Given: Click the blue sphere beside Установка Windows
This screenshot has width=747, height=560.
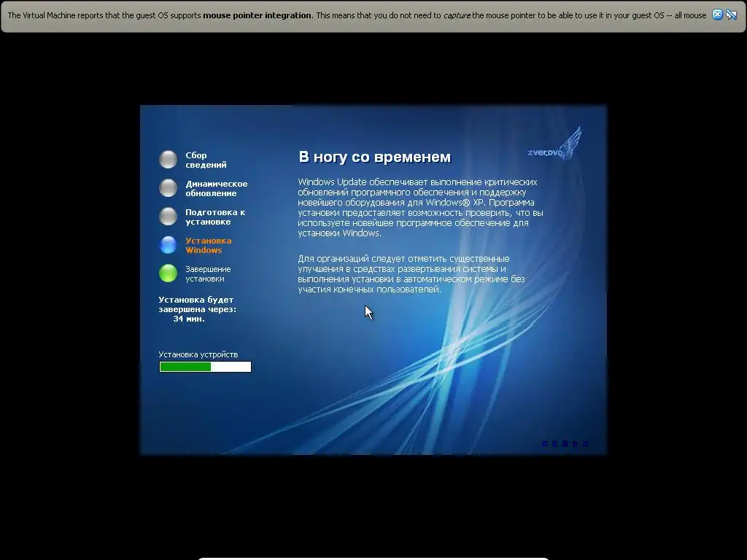Looking at the screenshot, I should pos(169,245).
